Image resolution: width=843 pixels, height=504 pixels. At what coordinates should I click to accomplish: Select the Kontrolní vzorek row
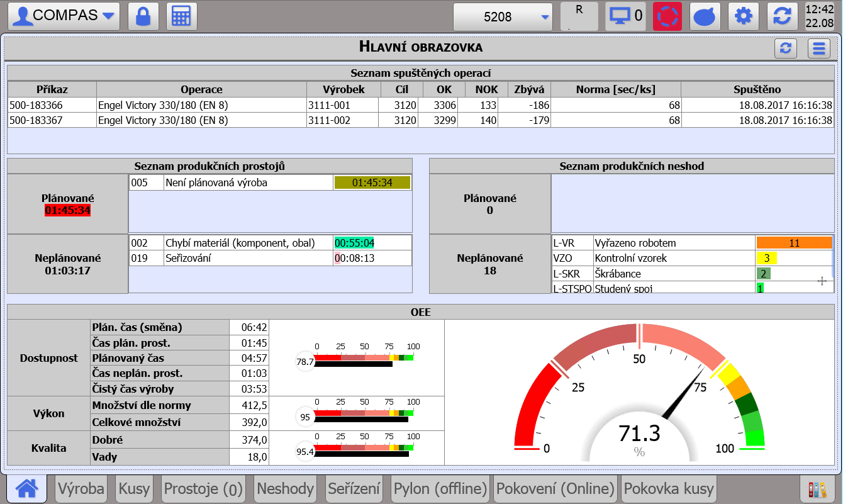(692, 258)
